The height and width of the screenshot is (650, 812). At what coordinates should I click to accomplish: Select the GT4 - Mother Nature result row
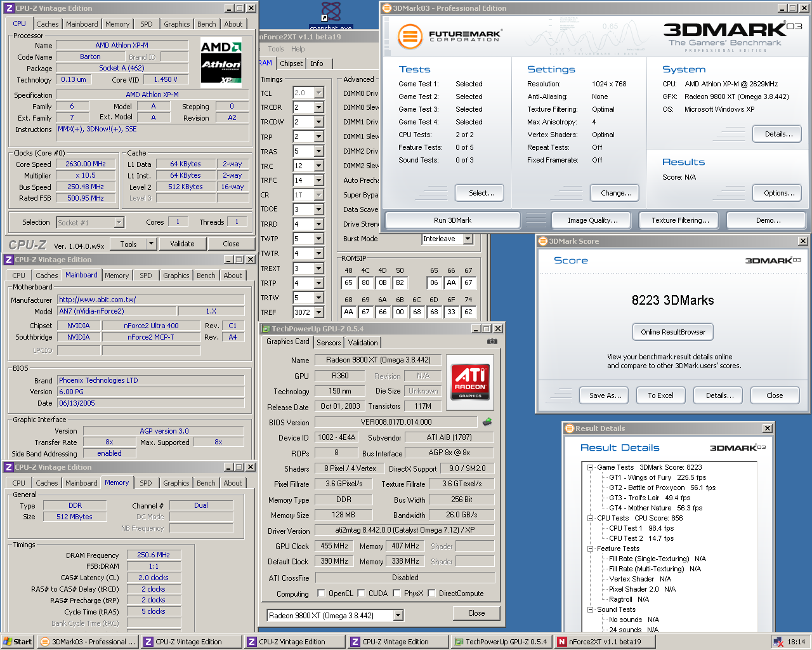coord(655,508)
